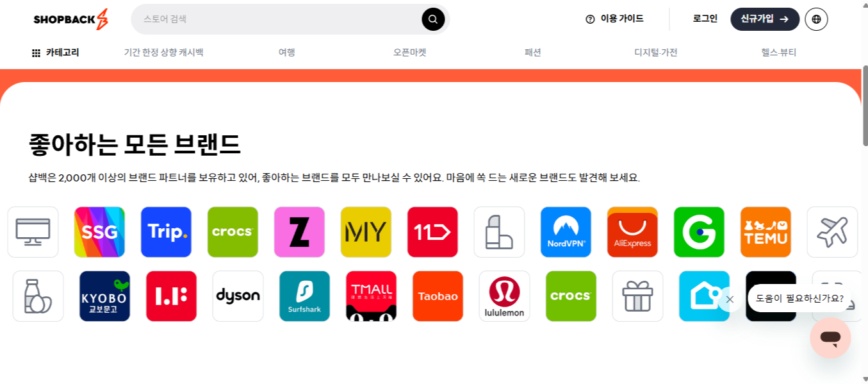This screenshot has height=384, width=868.
Task: Select the bottle and egg grocery icon
Action: pyautogui.click(x=38, y=296)
